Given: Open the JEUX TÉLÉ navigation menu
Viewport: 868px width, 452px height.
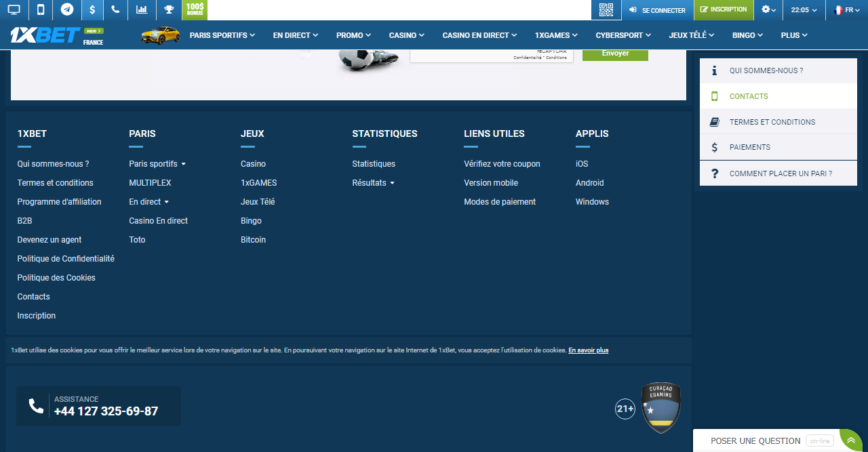Looking at the screenshot, I should click(692, 35).
